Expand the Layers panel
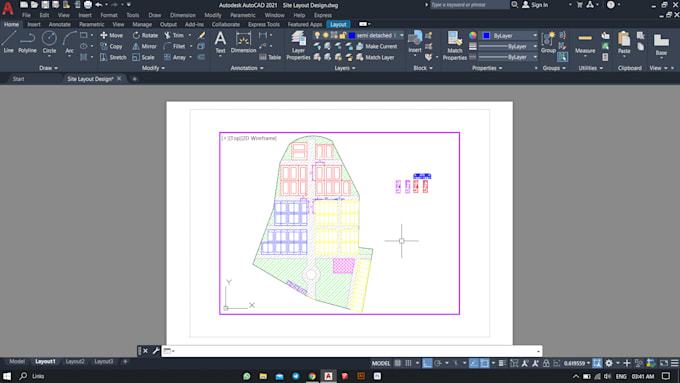680x383 pixels. point(345,68)
